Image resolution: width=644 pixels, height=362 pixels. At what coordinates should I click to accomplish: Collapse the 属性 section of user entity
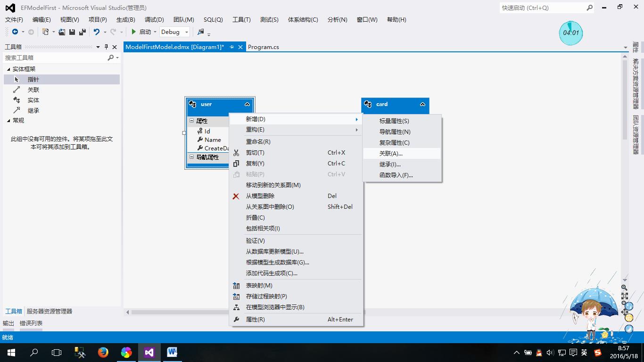(192, 121)
